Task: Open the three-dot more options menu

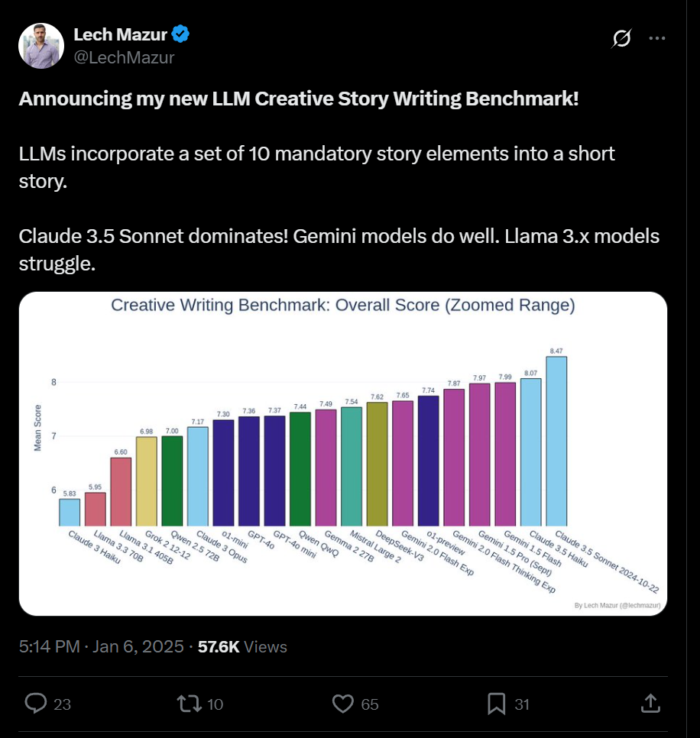Action: 656,38
